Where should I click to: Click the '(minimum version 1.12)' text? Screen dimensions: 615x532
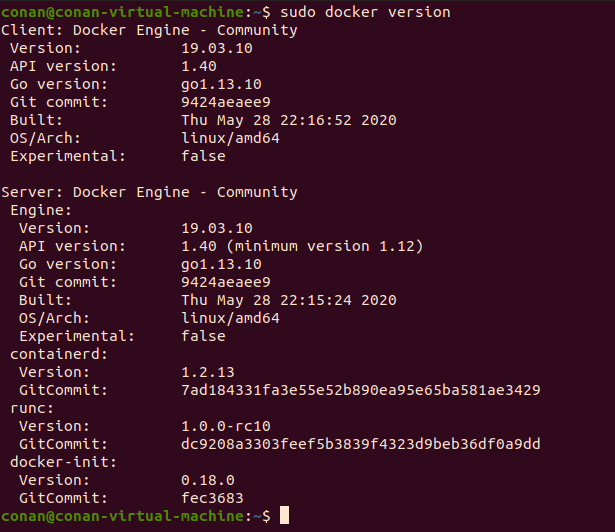click(325, 246)
